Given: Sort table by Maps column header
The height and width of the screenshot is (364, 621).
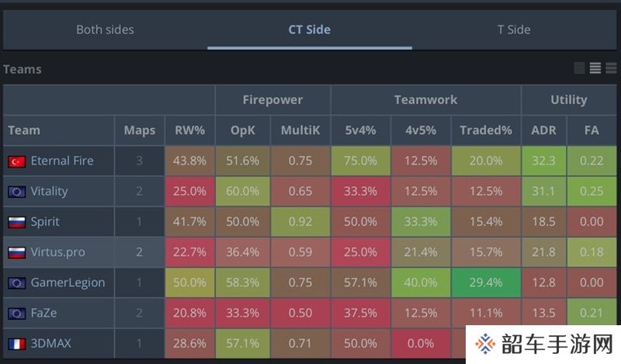Looking at the screenshot, I should pyautogui.click(x=140, y=130).
